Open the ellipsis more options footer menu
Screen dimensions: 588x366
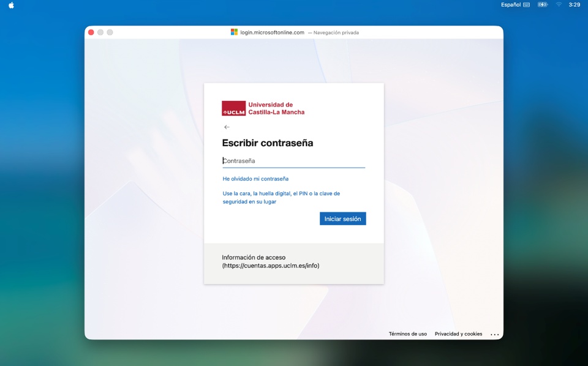click(494, 334)
